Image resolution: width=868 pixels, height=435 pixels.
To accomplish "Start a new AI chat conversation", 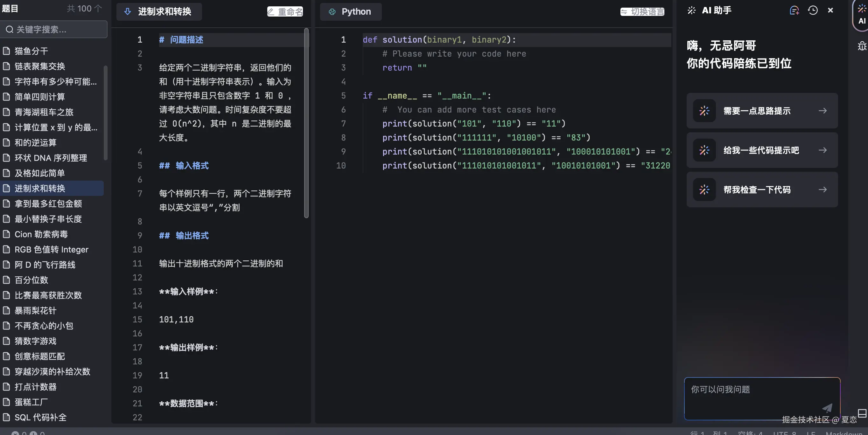I will [x=794, y=10].
